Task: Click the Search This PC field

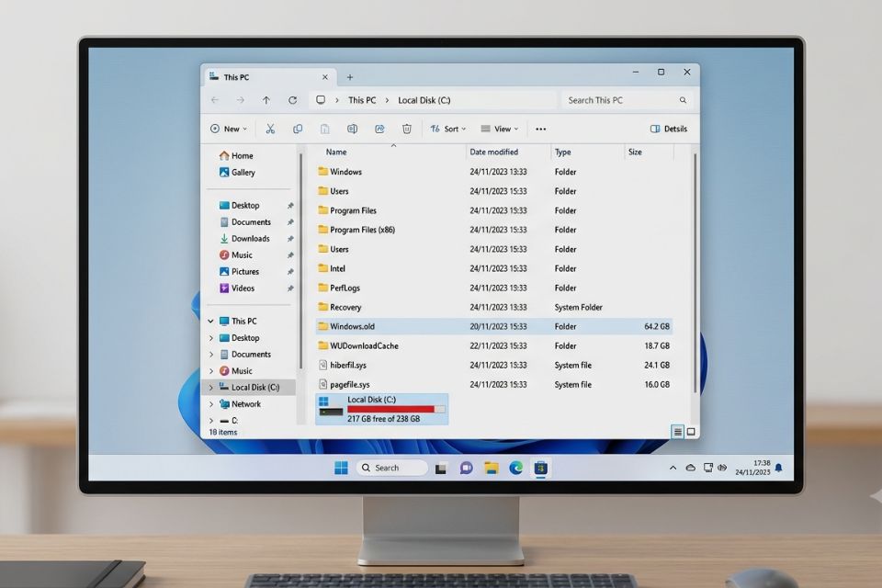Action: [627, 100]
